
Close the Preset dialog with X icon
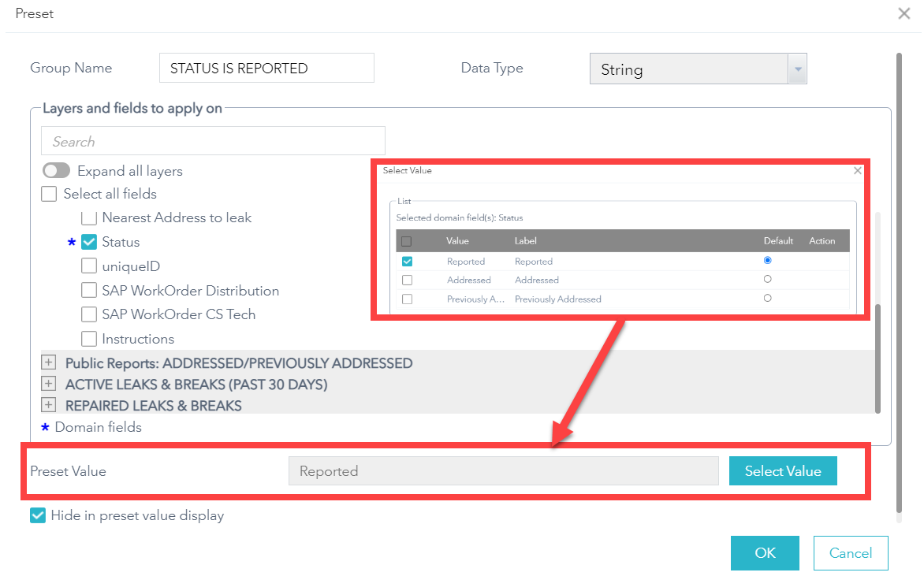[904, 13]
